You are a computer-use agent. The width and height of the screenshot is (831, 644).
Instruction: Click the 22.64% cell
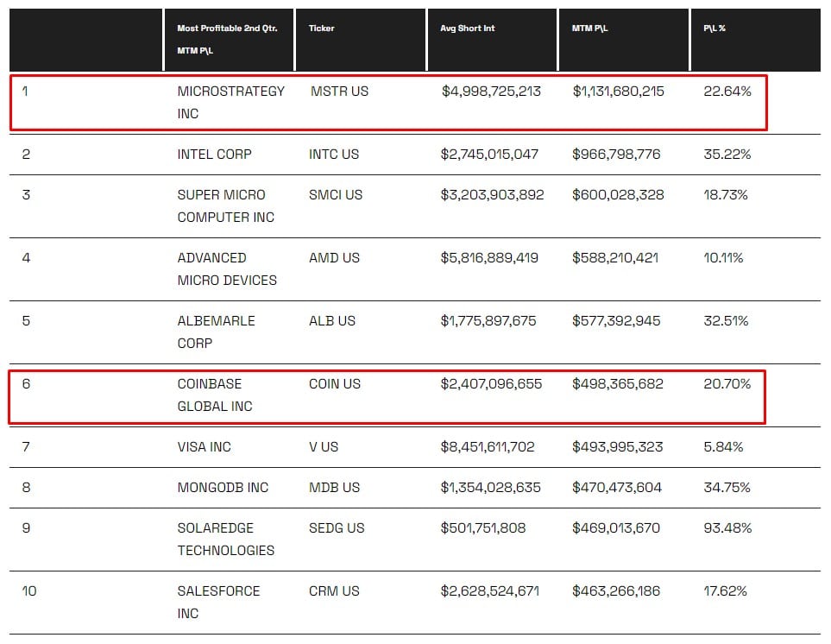point(727,92)
